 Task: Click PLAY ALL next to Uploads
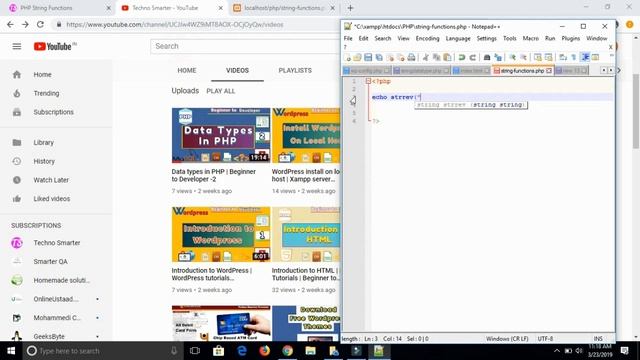pyautogui.click(x=221, y=91)
